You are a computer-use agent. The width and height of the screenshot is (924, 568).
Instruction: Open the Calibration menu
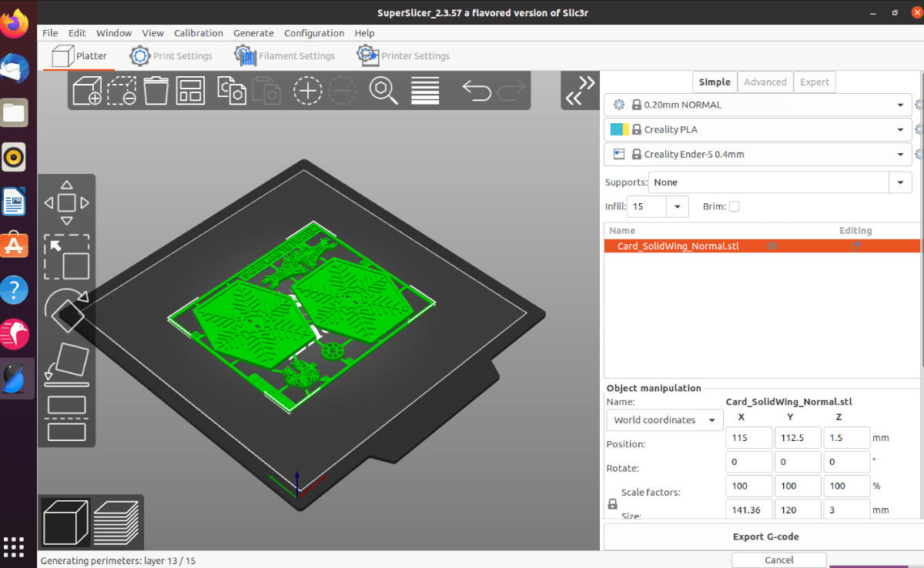(x=198, y=33)
